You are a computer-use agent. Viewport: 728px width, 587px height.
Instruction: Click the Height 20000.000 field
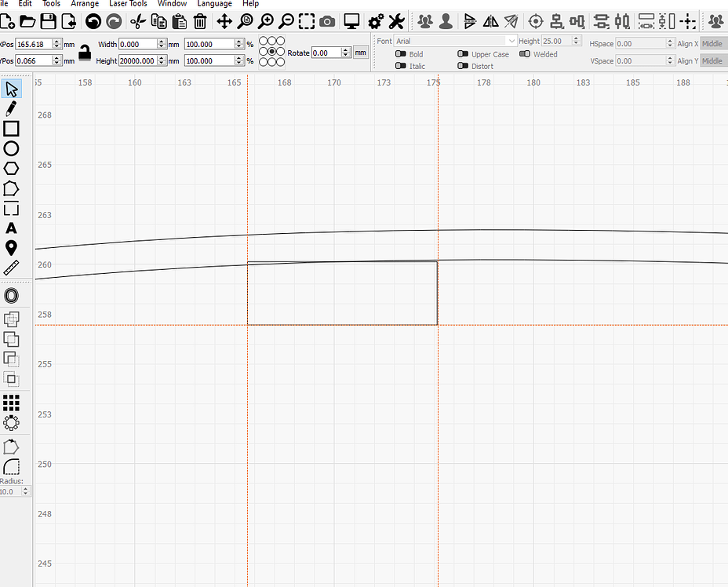138,61
